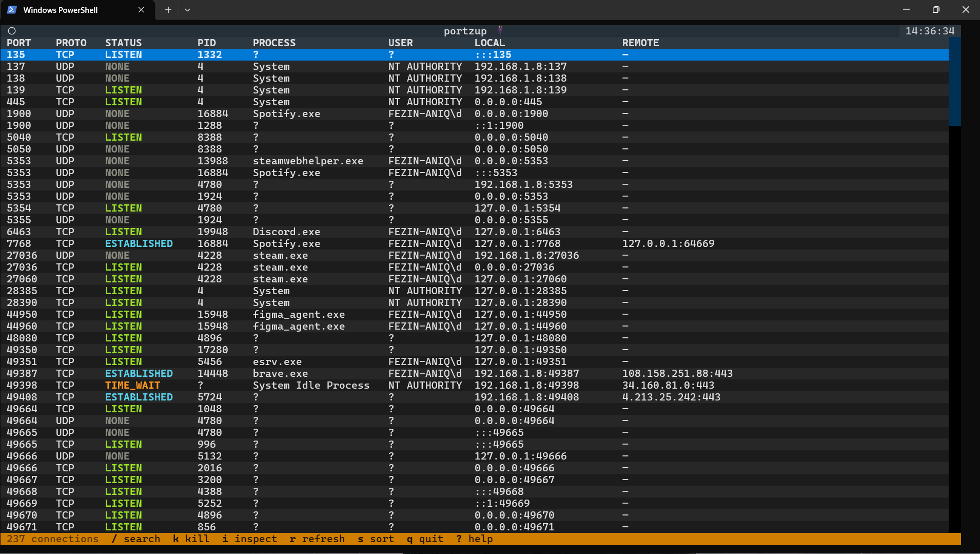The width and height of the screenshot is (980, 554).
Task: Click figma_agent.exe on port 44960
Action: click(x=299, y=327)
